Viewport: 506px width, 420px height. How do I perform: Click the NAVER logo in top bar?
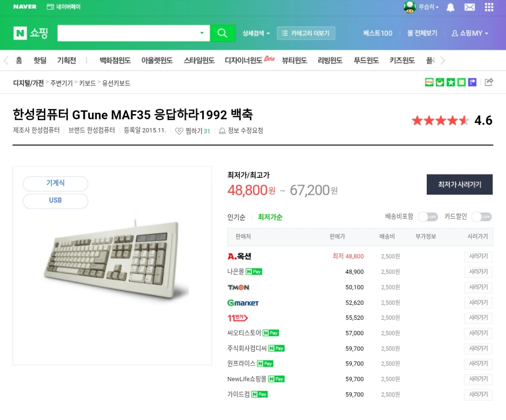pos(25,7)
